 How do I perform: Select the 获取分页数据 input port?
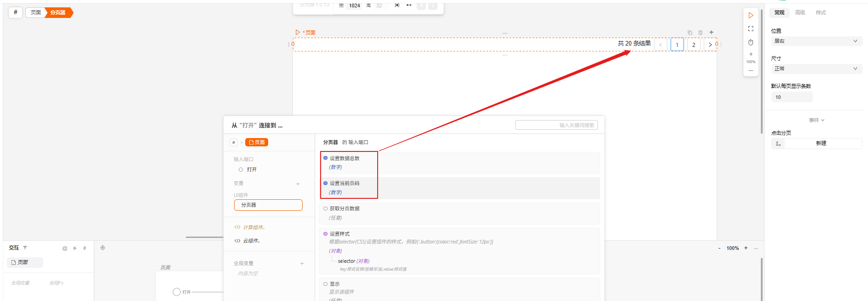[345, 208]
